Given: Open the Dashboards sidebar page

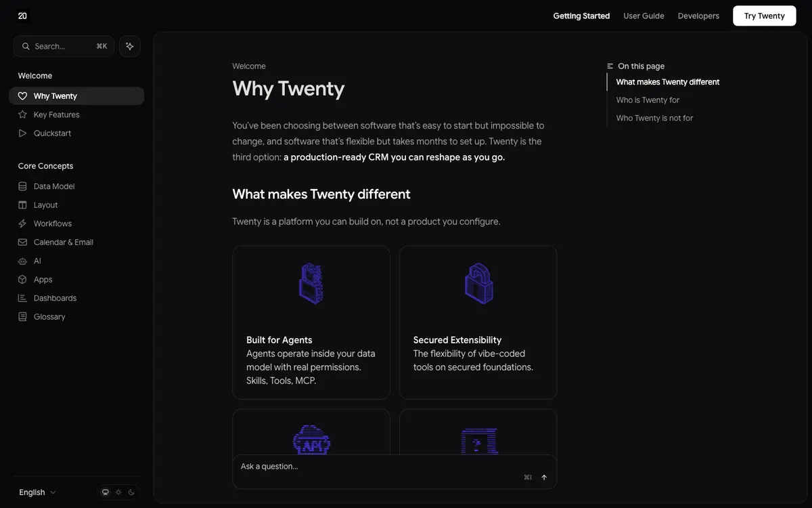Looking at the screenshot, I should [76, 298].
